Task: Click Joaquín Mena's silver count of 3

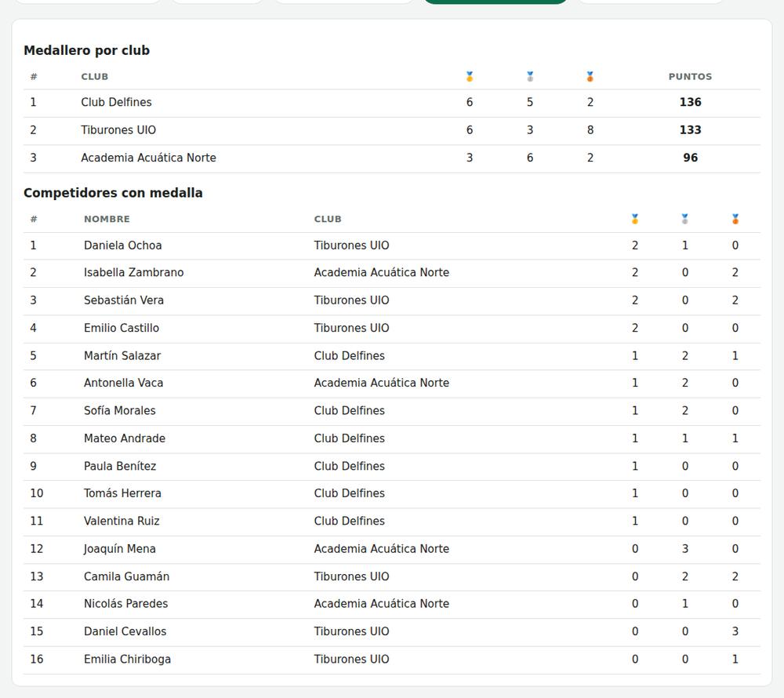Action: (x=685, y=549)
